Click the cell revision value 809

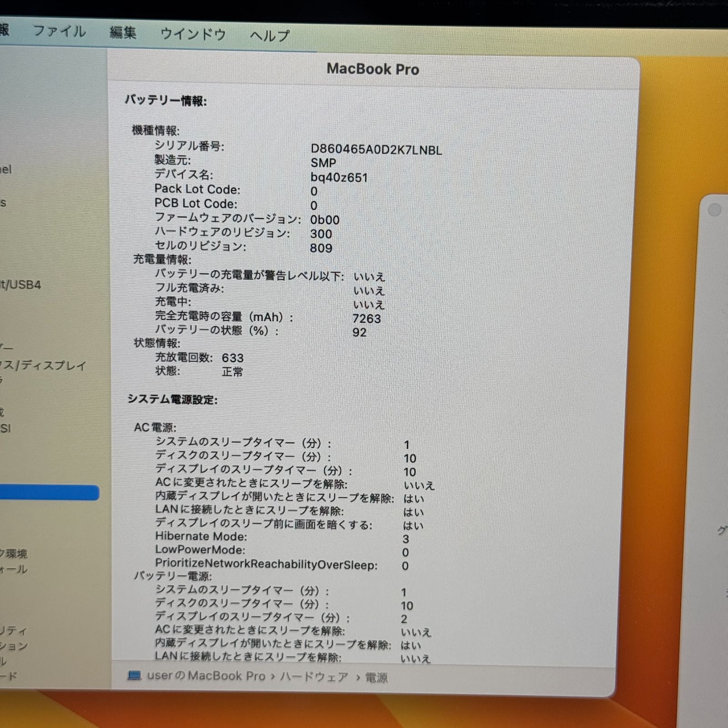[321, 248]
